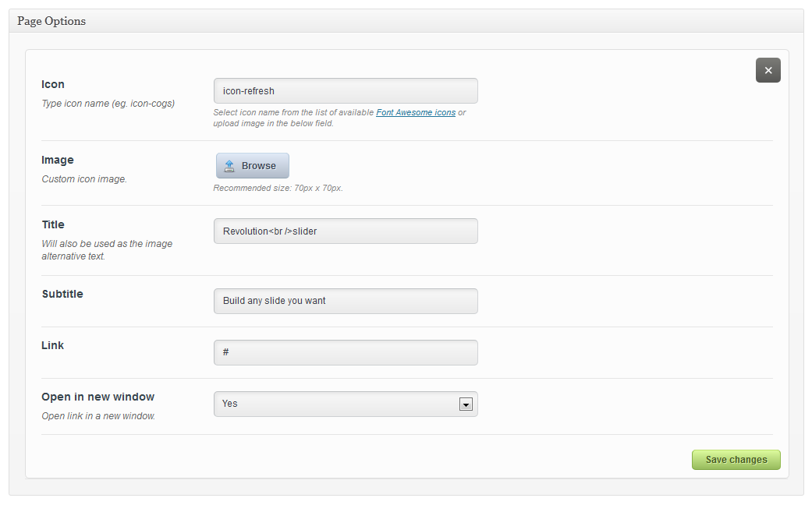Click the bold 'Image' field label

(58, 160)
